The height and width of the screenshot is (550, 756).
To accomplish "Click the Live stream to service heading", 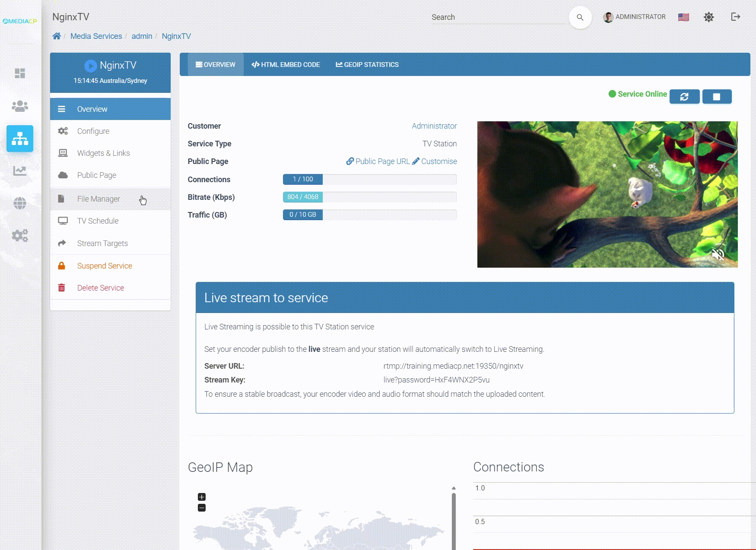I will (266, 298).
